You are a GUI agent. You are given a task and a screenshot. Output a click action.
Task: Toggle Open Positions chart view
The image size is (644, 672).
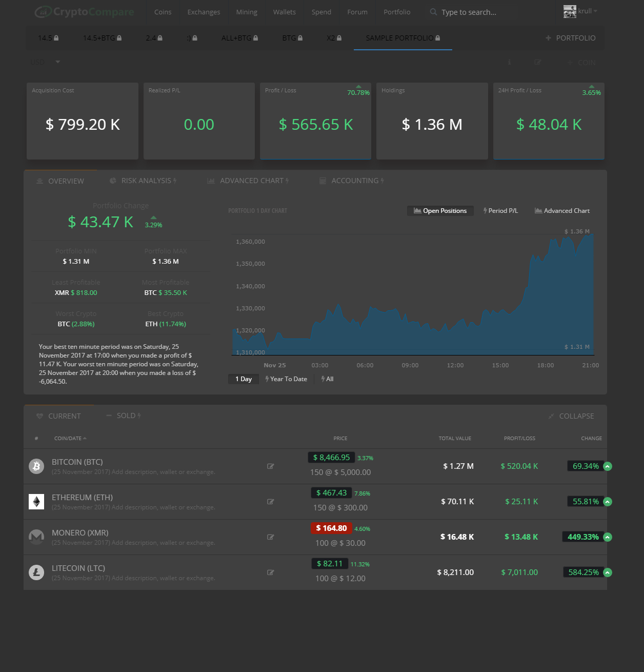pyautogui.click(x=440, y=211)
